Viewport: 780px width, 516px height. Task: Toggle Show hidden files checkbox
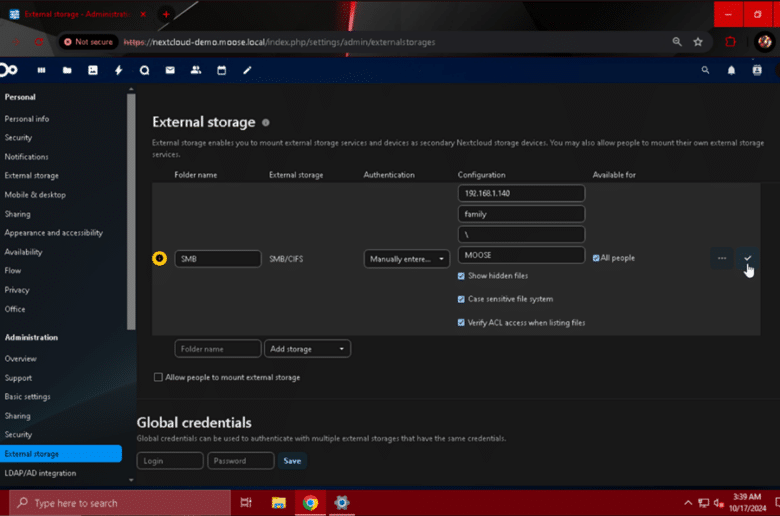click(461, 276)
